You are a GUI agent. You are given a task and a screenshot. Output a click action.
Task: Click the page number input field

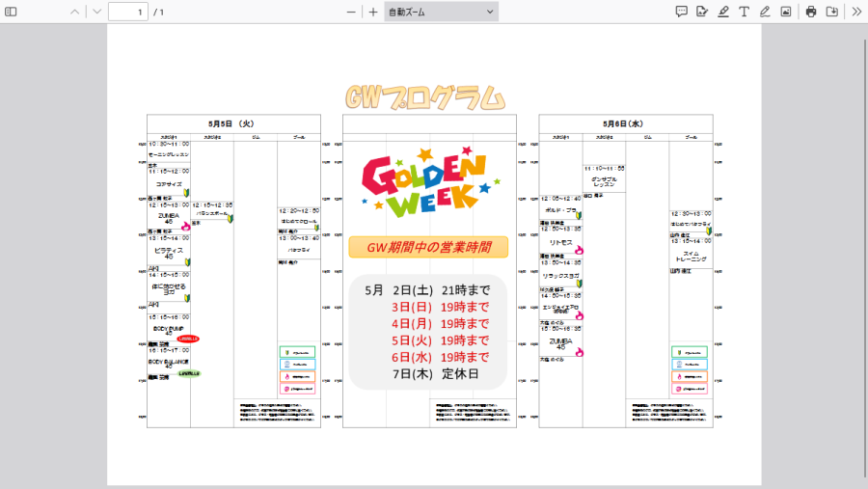point(127,12)
